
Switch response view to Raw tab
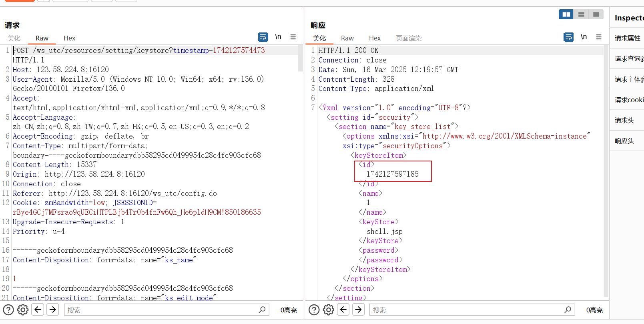pos(347,38)
